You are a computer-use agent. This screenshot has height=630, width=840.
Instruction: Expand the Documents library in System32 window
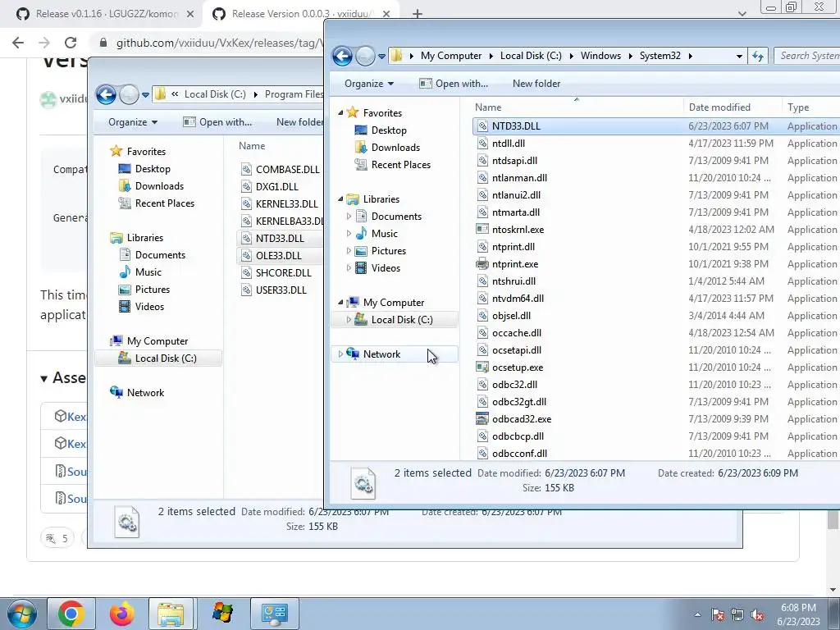[x=349, y=217]
